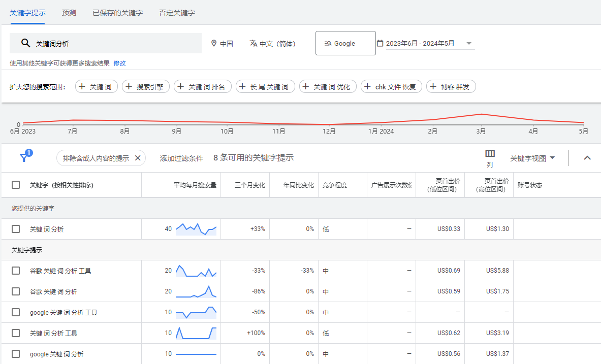Select the 中国 location setting

[x=223, y=43]
